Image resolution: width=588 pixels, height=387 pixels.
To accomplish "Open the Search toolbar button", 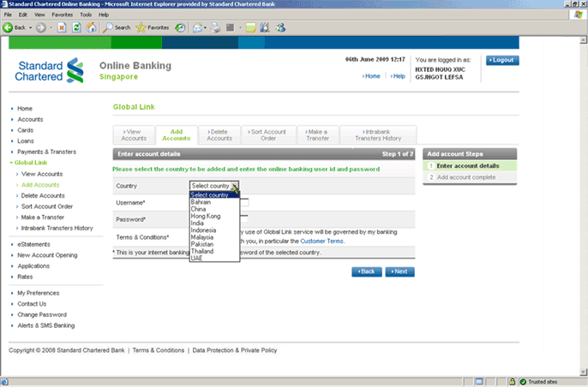I will [x=117, y=27].
